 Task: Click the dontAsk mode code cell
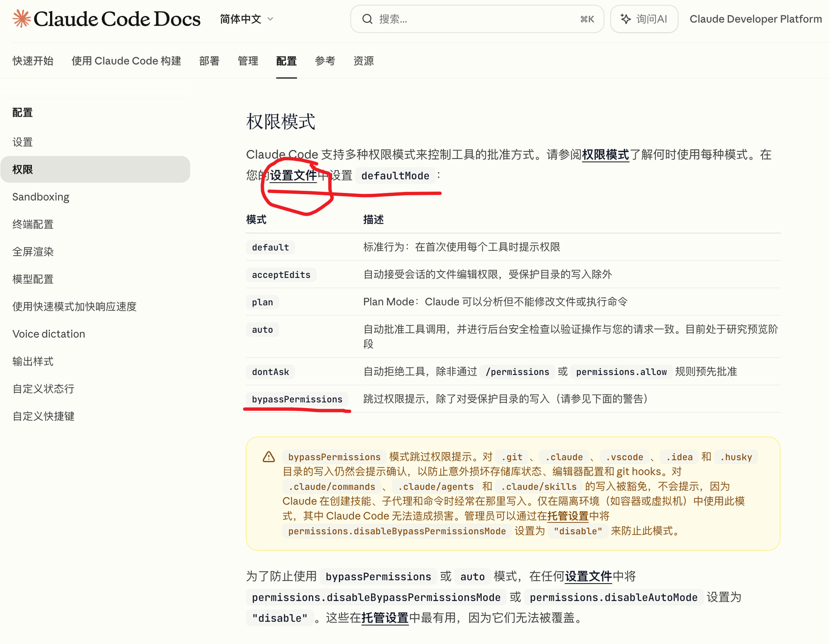(270, 372)
